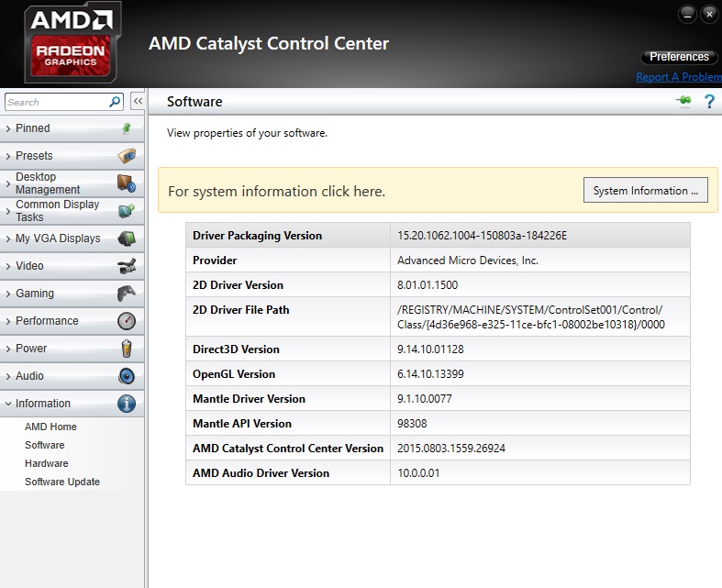
Task: Select Software Update in the sidebar
Action: click(62, 482)
